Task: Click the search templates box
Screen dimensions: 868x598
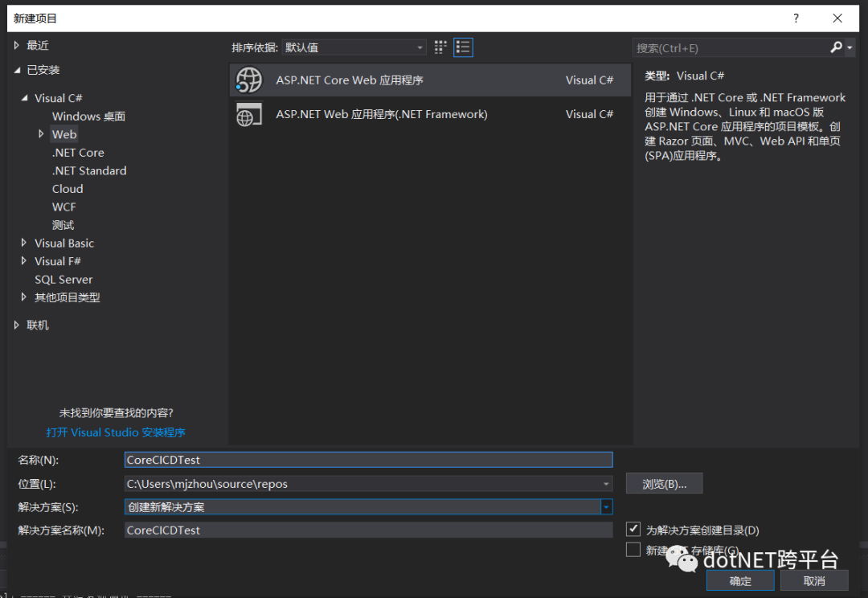Action: coord(731,48)
